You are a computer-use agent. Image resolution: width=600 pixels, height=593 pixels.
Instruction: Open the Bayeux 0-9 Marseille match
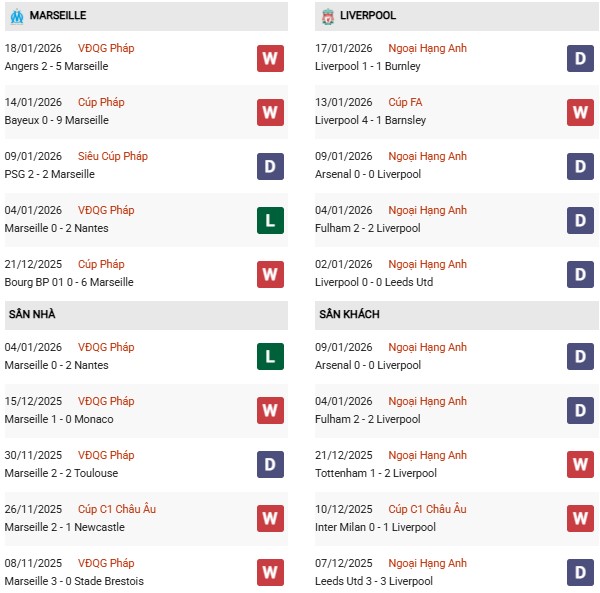[57, 120]
